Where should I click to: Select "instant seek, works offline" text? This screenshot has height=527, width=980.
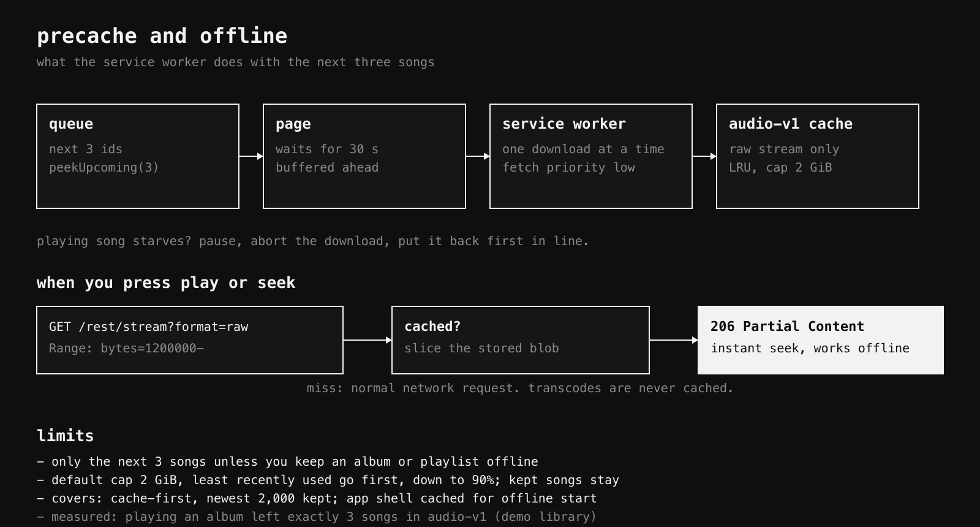click(810, 348)
